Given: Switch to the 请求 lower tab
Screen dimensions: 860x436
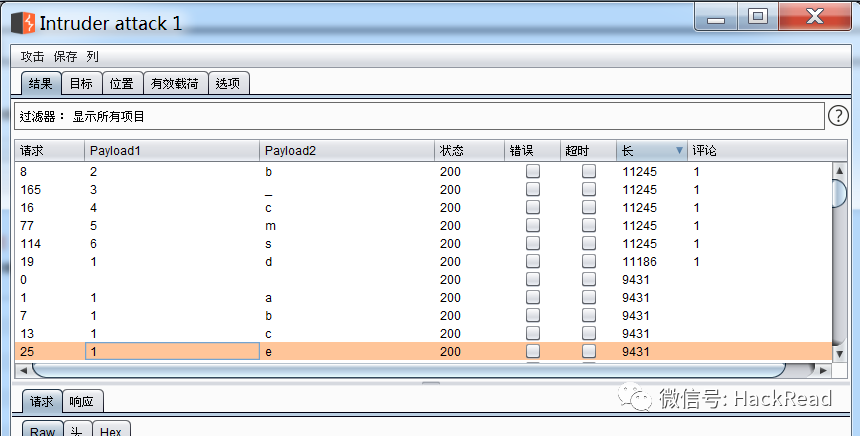Looking at the screenshot, I should (42, 401).
